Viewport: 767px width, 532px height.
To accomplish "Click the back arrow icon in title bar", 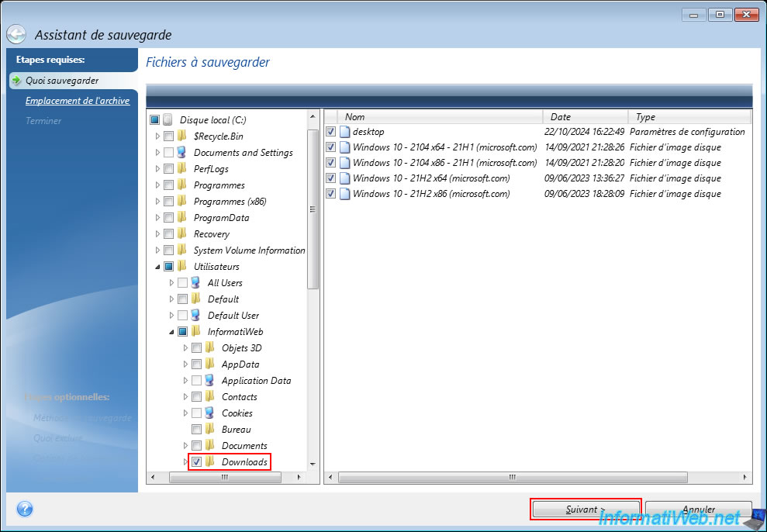I will (16, 35).
